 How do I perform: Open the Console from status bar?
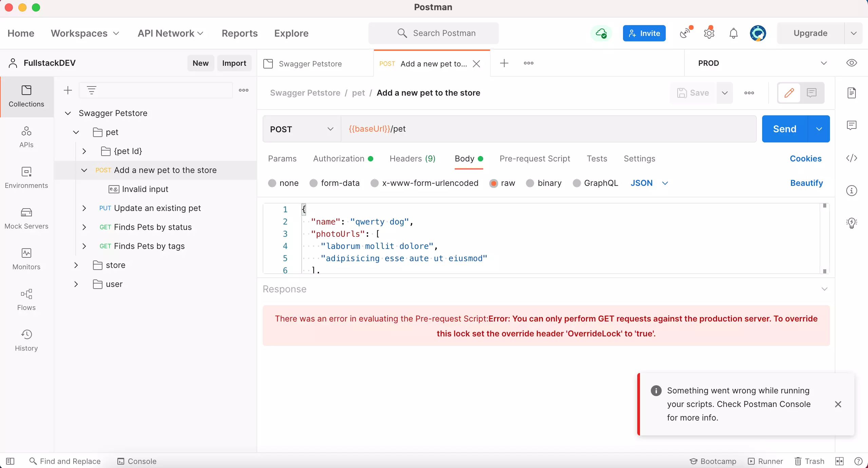point(137,461)
